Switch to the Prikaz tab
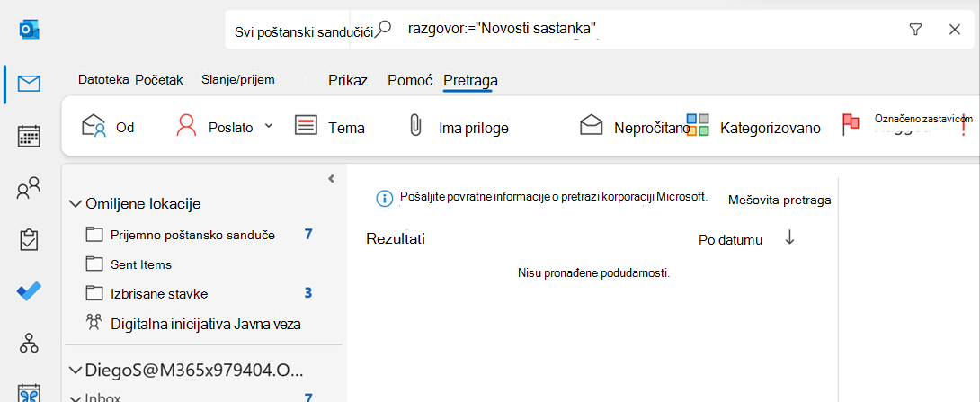The image size is (980, 402). coord(348,80)
